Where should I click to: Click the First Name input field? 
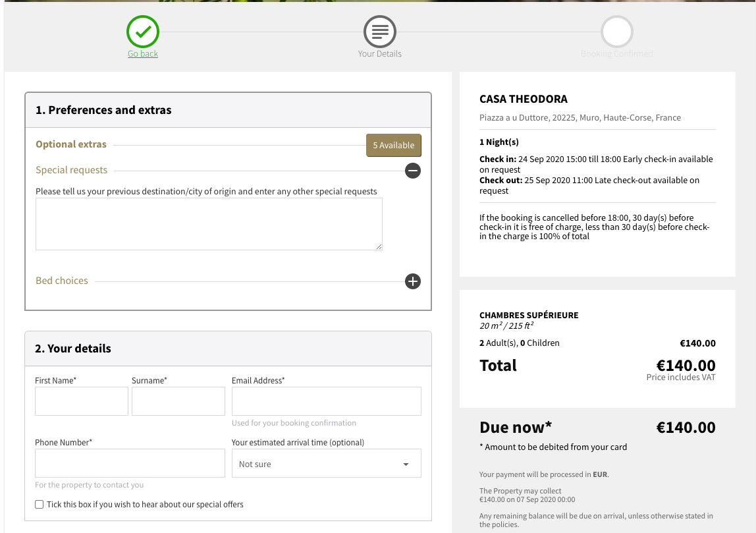(82, 401)
